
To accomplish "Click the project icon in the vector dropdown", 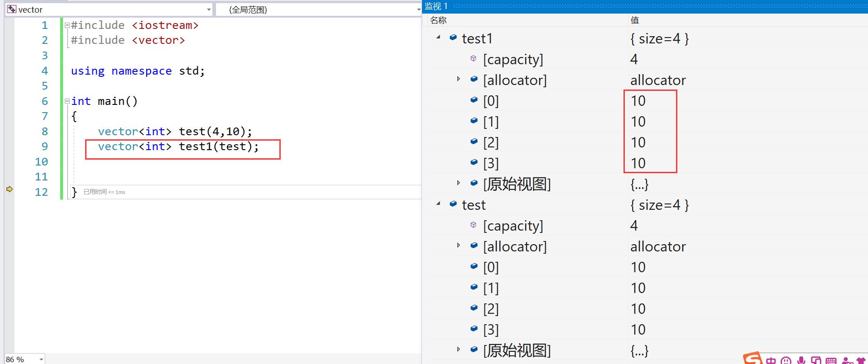I will (x=12, y=9).
